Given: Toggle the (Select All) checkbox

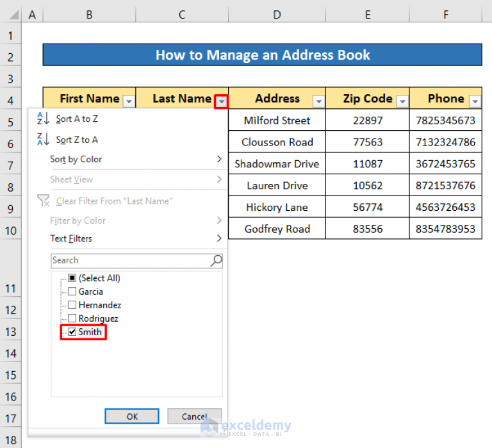Looking at the screenshot, I should click(72, 278).
